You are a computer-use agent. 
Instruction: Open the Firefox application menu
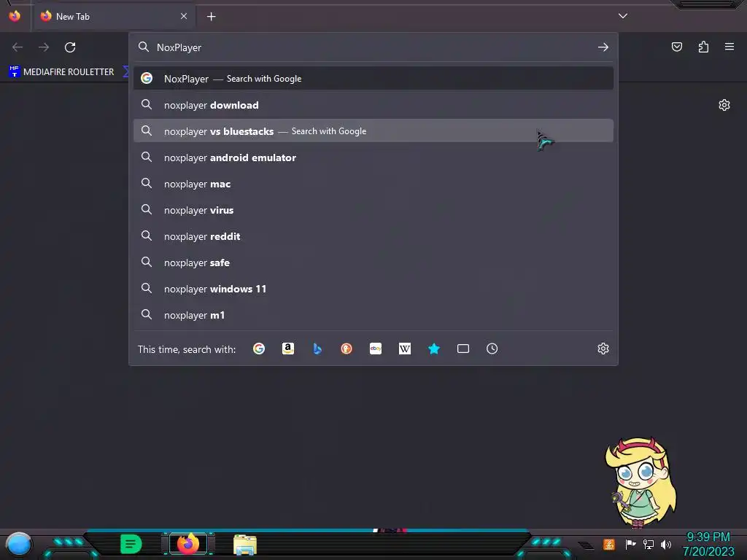(729, 47)
